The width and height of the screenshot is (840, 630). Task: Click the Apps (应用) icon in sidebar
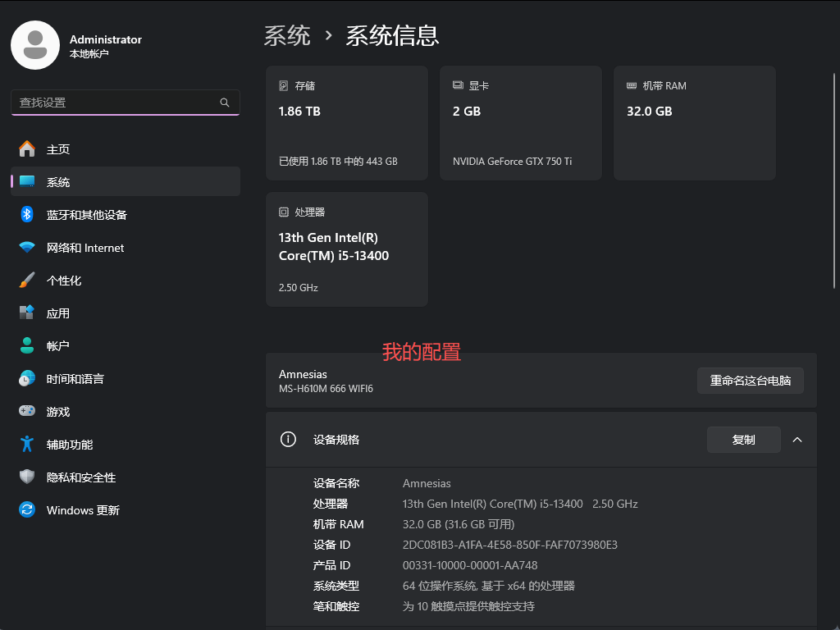pos(27,313)
